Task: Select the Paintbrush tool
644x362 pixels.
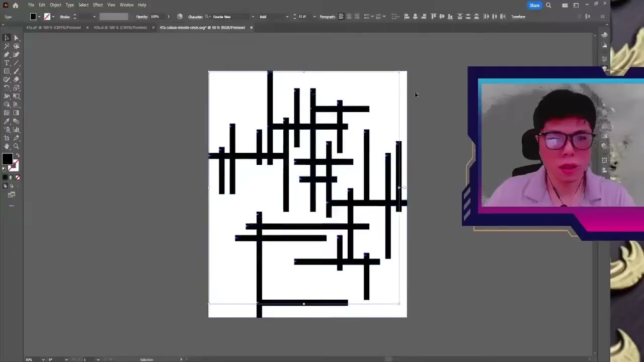Action: click(16, 71)
